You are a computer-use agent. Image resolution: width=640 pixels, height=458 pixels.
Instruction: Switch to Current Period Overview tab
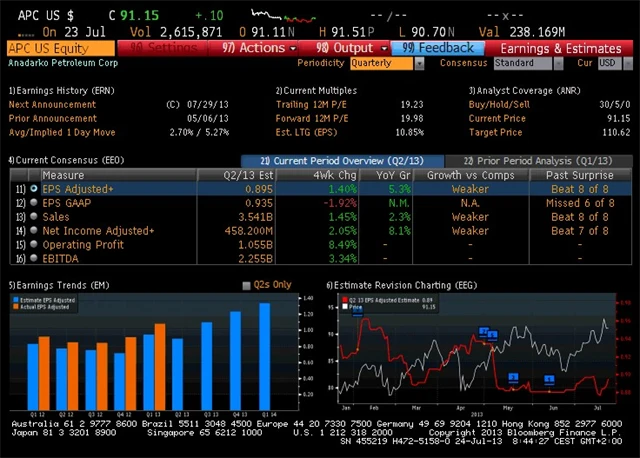(342, 160)
